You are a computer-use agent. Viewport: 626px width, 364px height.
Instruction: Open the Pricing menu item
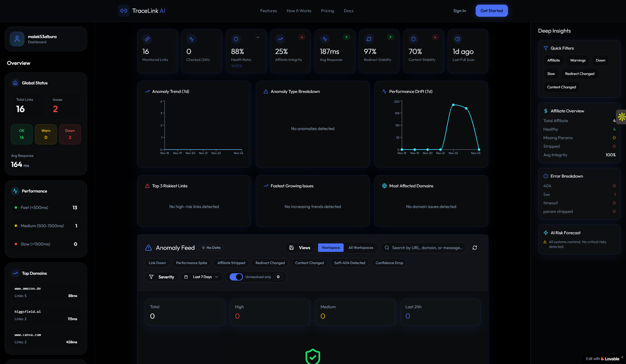point(327,11)
